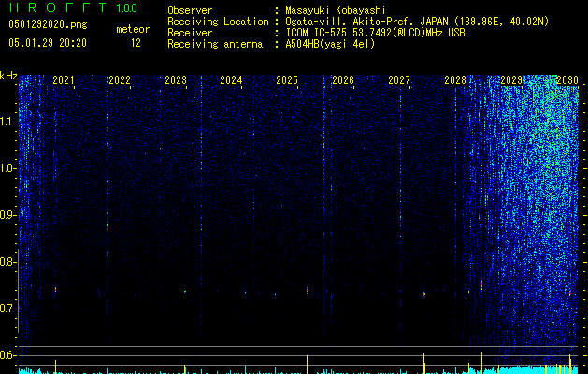Click the meteor echo dot just after 2025
The image size is (588, 374).
[307, 291]
